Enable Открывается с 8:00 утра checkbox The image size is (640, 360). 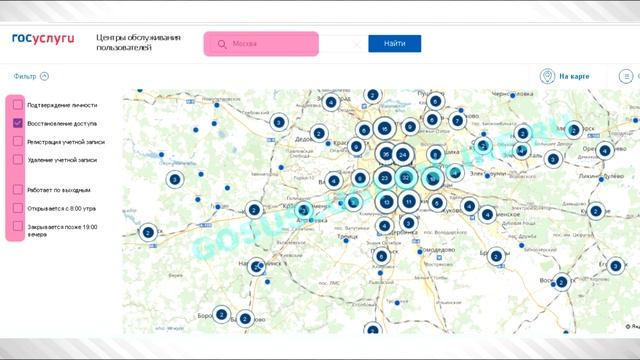pyautogui.click(x=18, y=208)
